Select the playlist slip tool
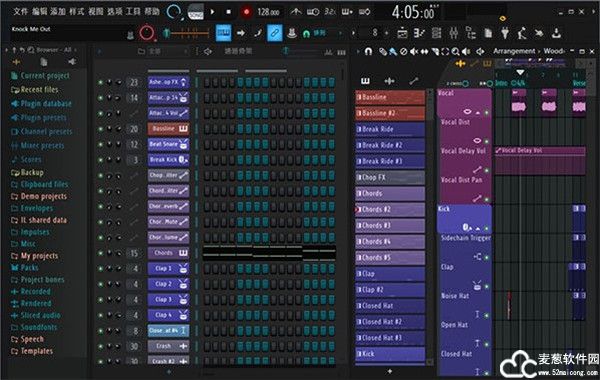 (x=424, y=51)
